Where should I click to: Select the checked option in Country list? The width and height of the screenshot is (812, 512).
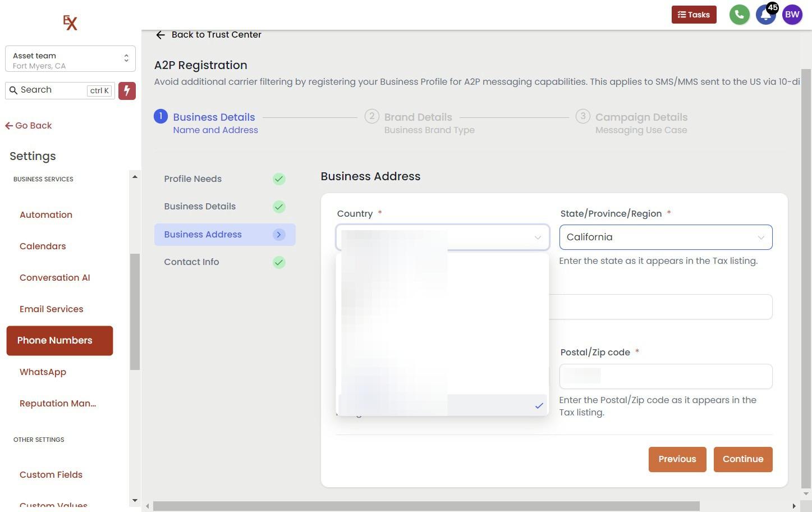pos(442,405)
